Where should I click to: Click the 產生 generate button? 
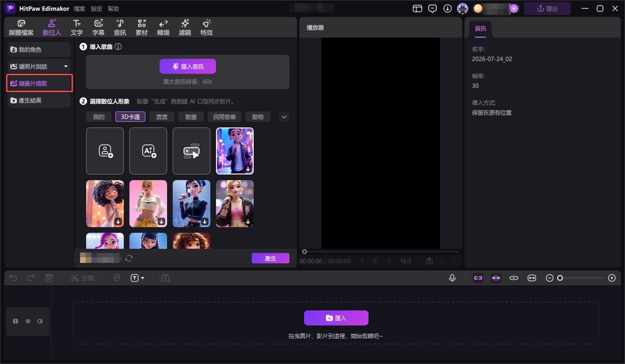coord(271,258)
